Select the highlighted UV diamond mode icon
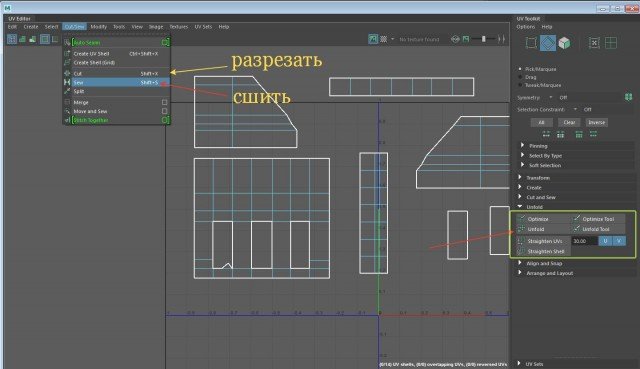Screen dimensions: 640x369 point(548,43)
